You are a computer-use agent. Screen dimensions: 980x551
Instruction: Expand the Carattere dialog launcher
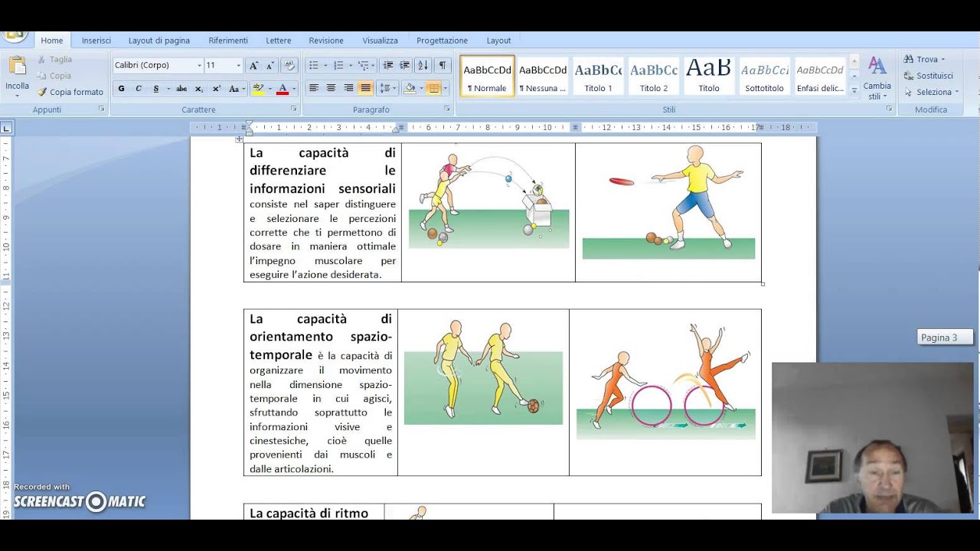[294, 109]
